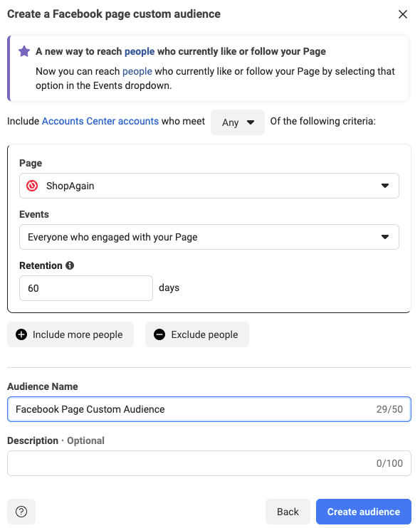The image size is (420, 528).
Task: Click the optional Description field
Action: coord(209,463)
